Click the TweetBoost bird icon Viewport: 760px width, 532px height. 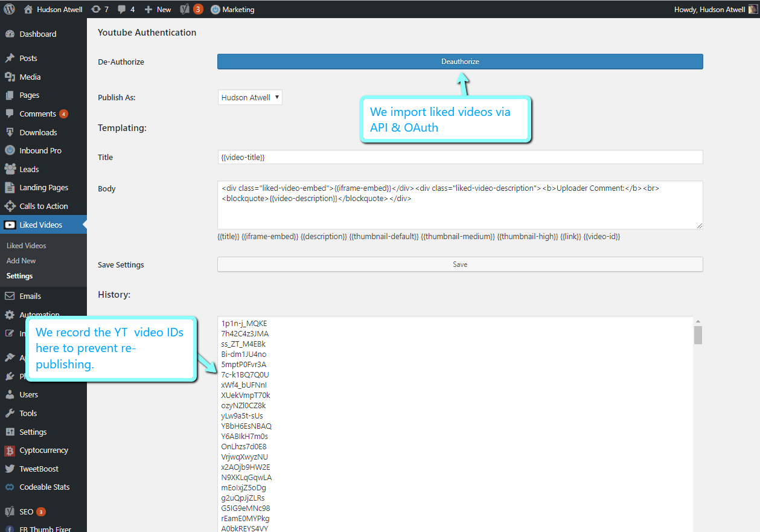tap(10, 469)
